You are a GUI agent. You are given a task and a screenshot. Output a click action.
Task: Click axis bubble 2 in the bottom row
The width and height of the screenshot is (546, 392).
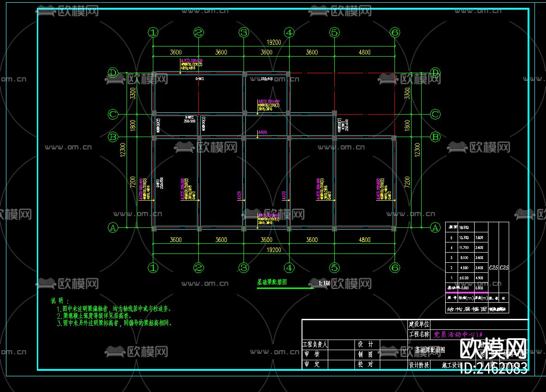coord(198,268)
